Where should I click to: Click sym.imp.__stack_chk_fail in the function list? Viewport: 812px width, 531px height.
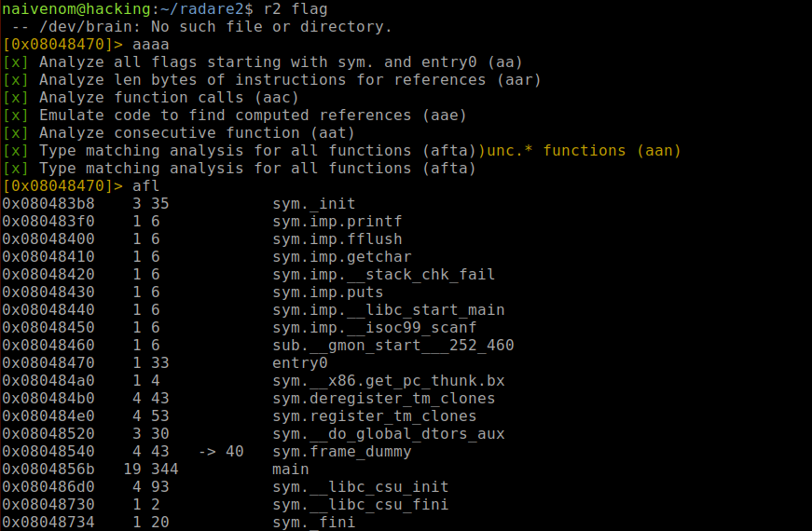(x=383, y=275)
